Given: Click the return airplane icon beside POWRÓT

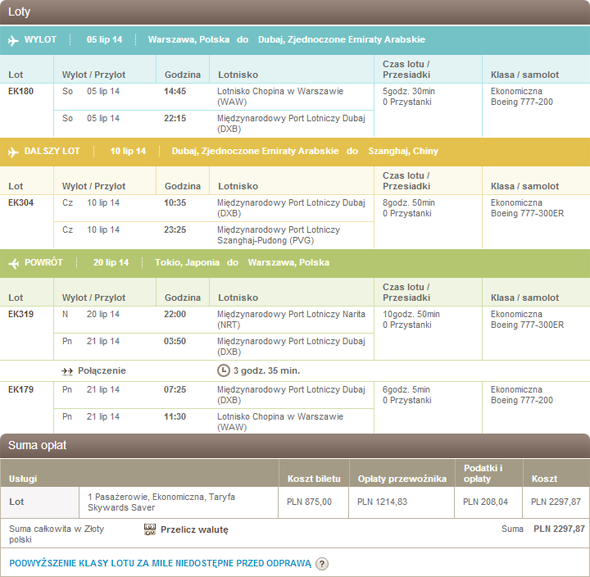Looking at the screenshot, I should tap(14, 263).
